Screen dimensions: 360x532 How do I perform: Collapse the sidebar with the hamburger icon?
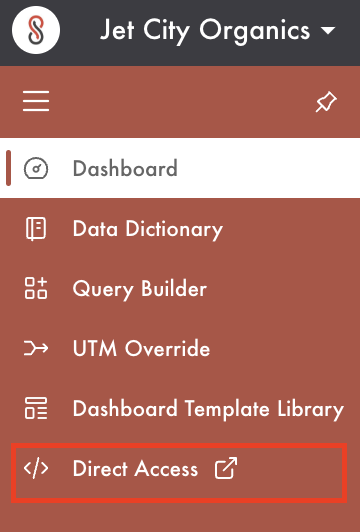[36, 101]
